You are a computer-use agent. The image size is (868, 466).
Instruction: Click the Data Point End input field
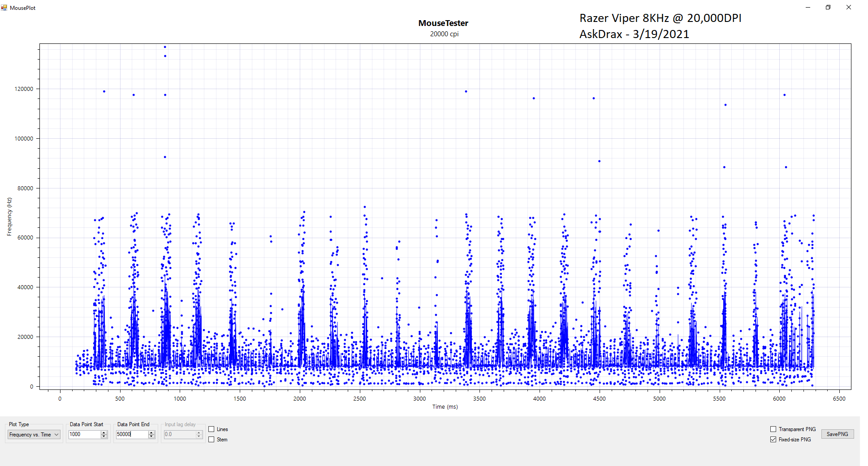[132, 434]
